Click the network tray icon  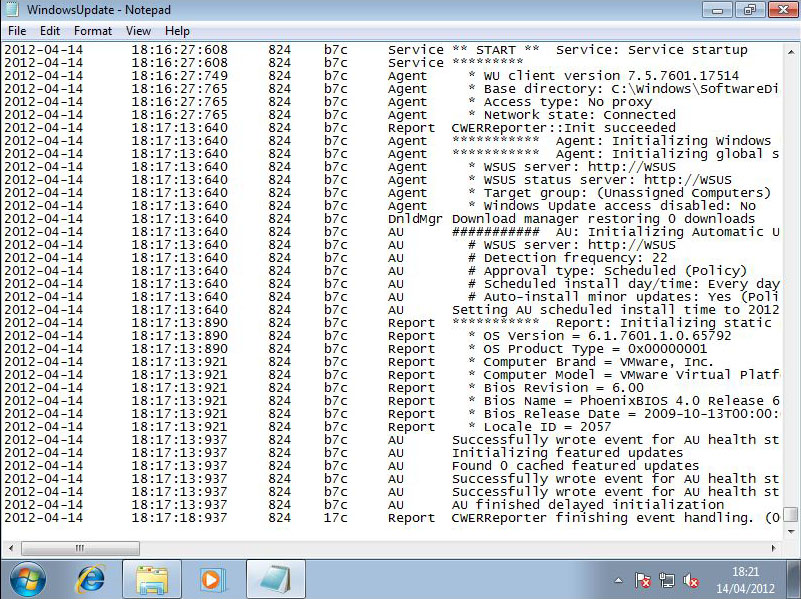click(666, 581)
